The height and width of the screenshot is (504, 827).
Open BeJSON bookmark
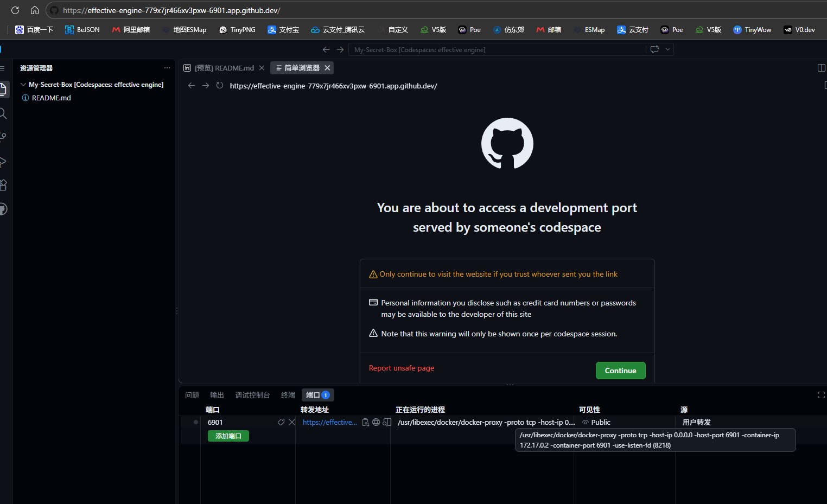coord(82,30)
